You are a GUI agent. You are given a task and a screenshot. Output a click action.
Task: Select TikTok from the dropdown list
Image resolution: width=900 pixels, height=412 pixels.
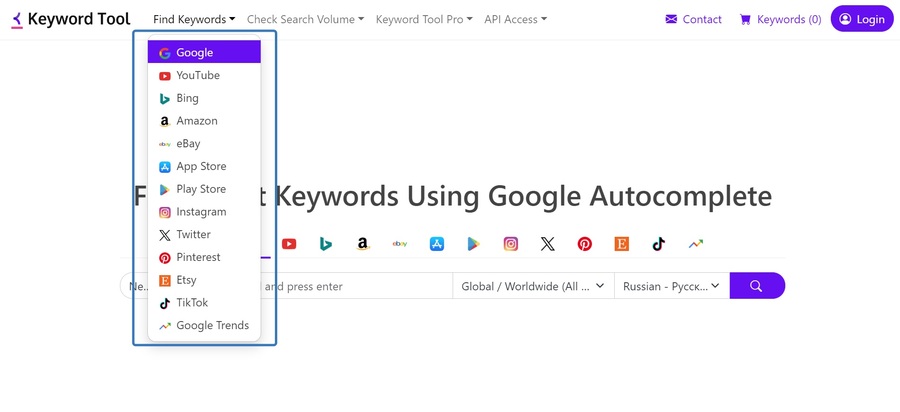204,302
